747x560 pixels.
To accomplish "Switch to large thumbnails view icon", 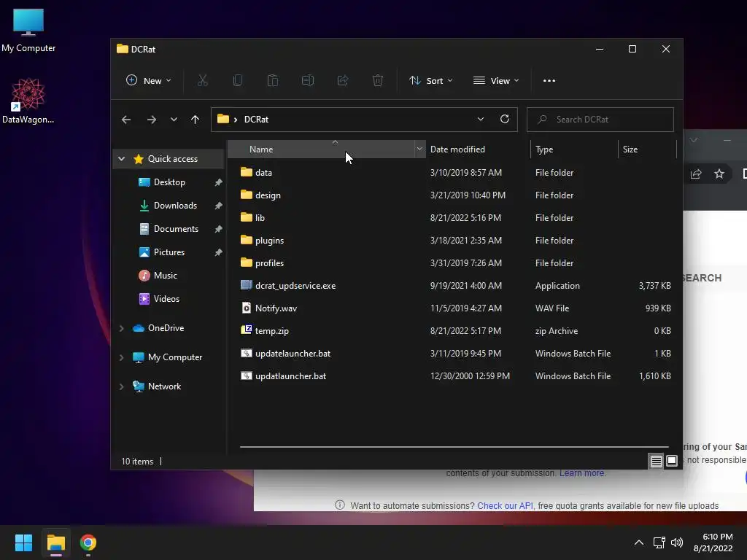I will [672, 461].
